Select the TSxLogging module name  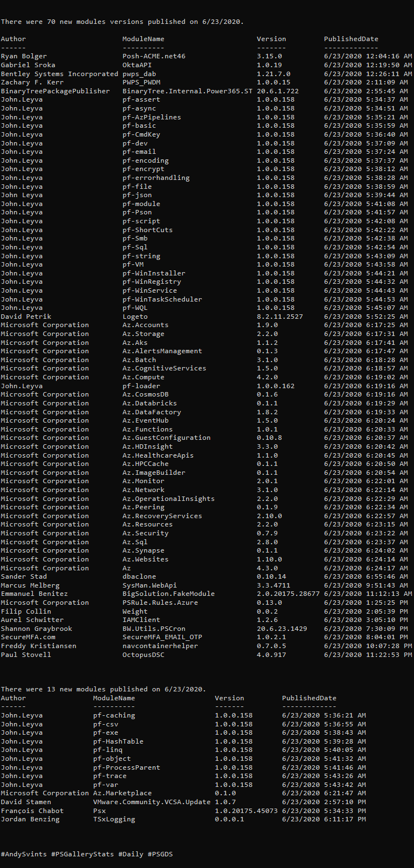click(x=114, y=819)
